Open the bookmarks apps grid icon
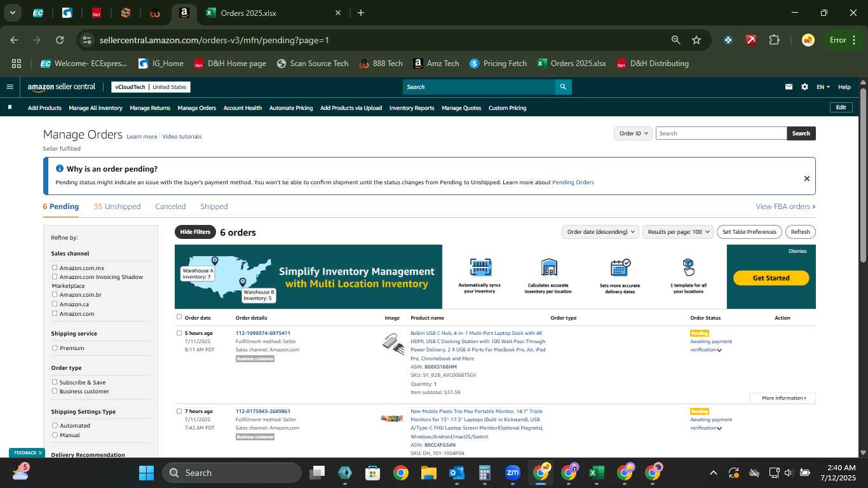 click(17, 64)
